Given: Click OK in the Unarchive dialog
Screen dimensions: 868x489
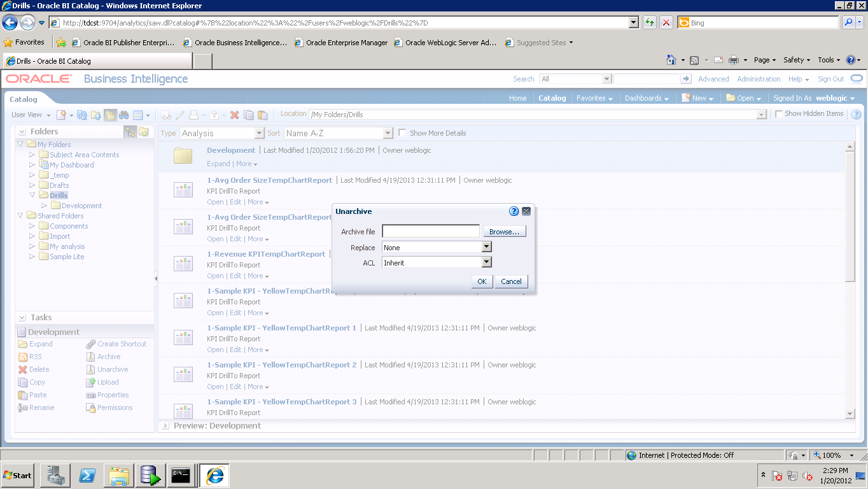Looking at the screenshot, I should tap(482, 281).
